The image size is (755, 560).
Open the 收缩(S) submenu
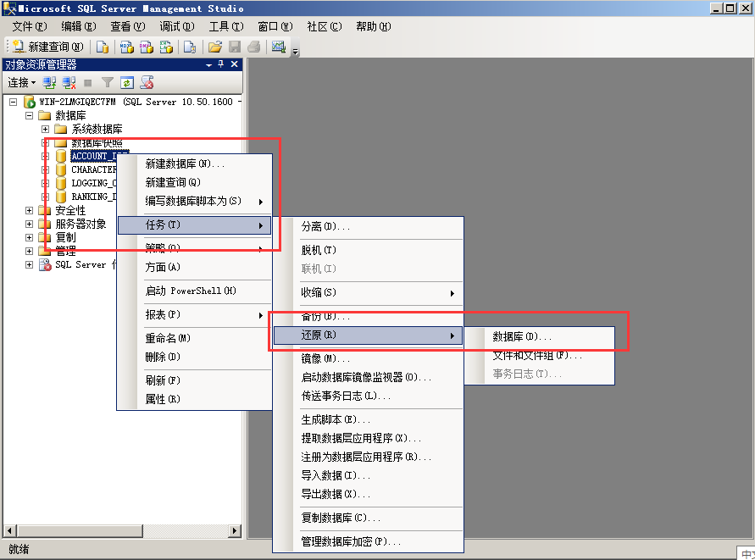(x=368, y=292)
